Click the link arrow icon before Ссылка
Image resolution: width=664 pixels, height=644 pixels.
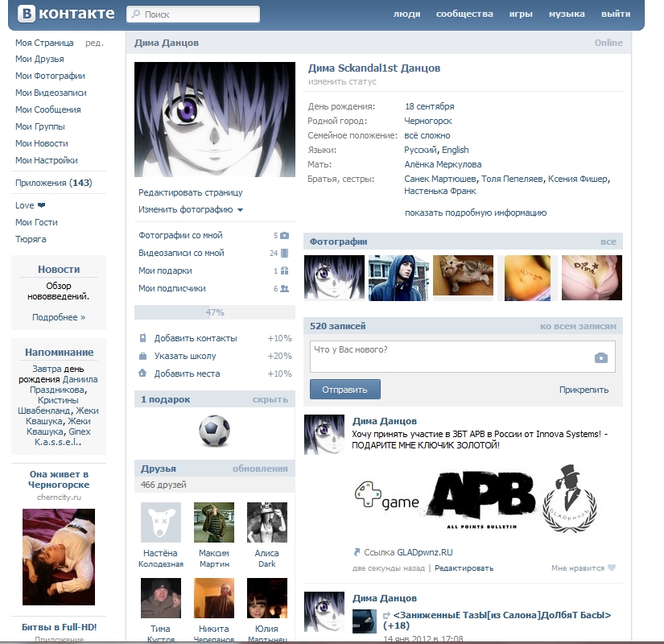click(x=357, y=552)
